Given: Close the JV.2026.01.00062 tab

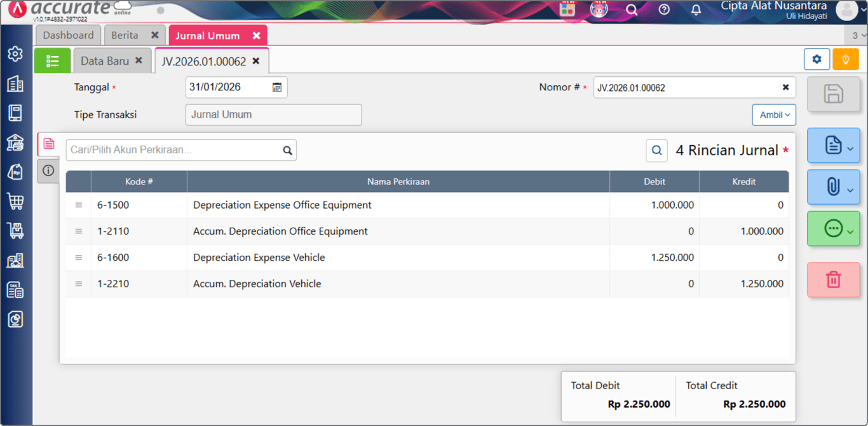Looking at the screenshot, I should 256,61.
